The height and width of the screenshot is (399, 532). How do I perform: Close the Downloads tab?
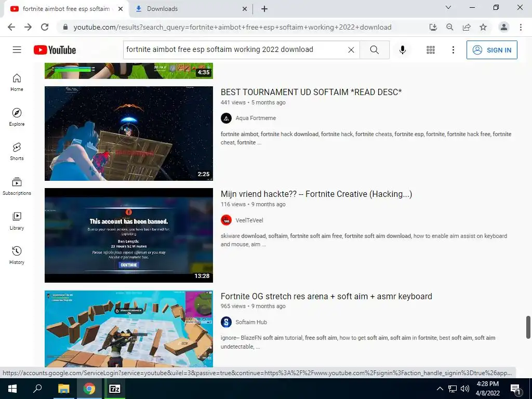coord(245,9)
